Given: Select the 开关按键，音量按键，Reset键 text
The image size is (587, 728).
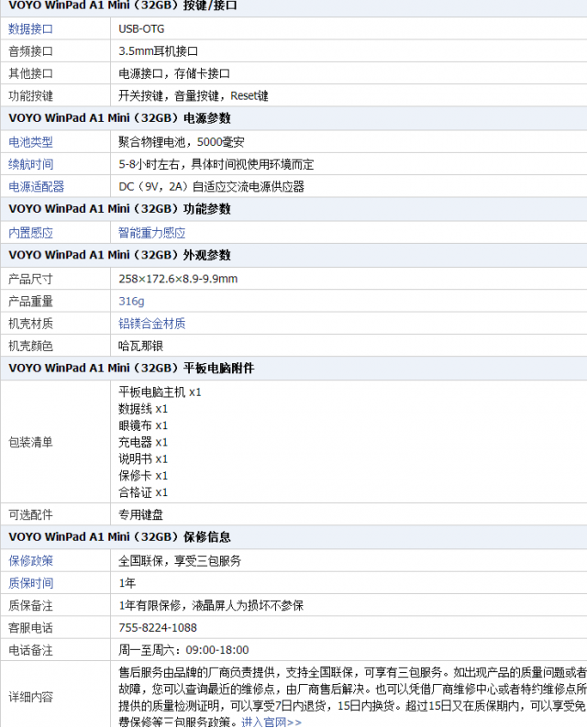Looking at the screenshot, I should pyautogui.click(x=194, y=96).
